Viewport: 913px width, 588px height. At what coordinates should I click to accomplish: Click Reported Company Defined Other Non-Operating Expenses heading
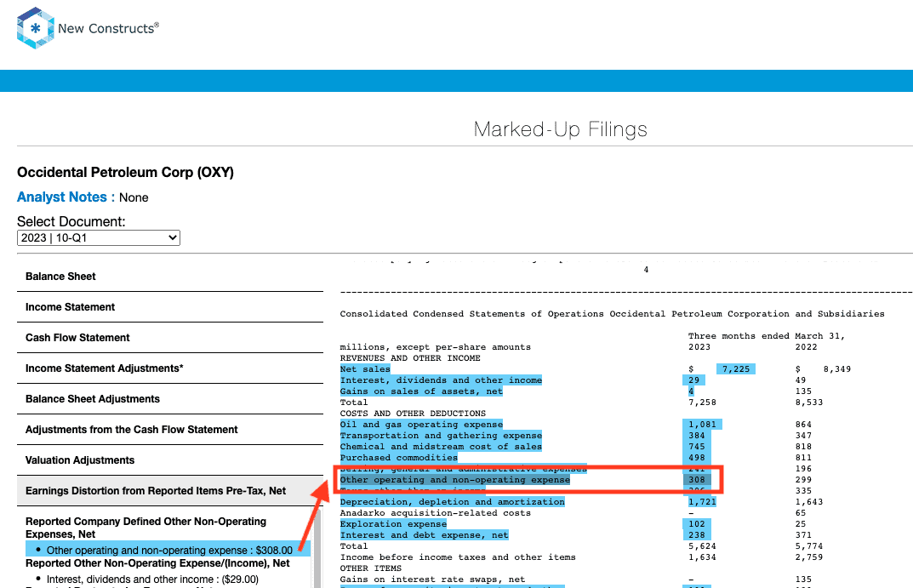(146, 528)
